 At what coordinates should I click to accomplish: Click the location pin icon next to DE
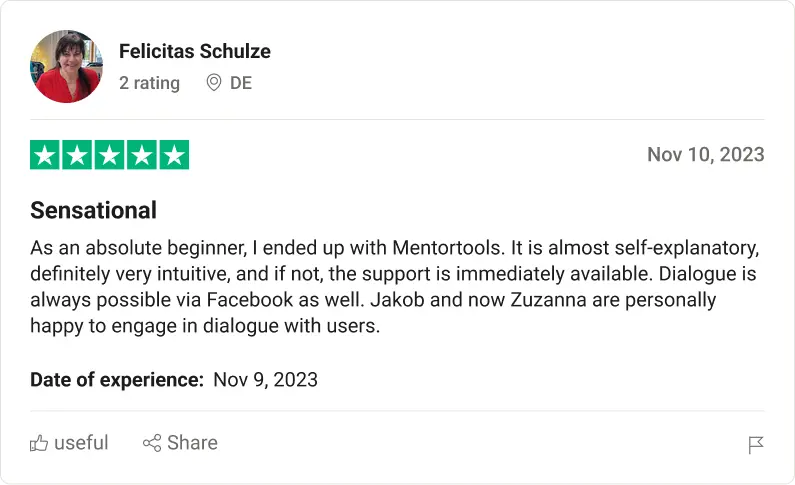click(213, 83)
